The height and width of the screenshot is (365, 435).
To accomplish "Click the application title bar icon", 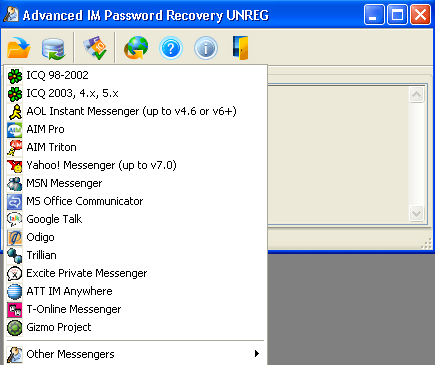I will (x=11, y=14).
